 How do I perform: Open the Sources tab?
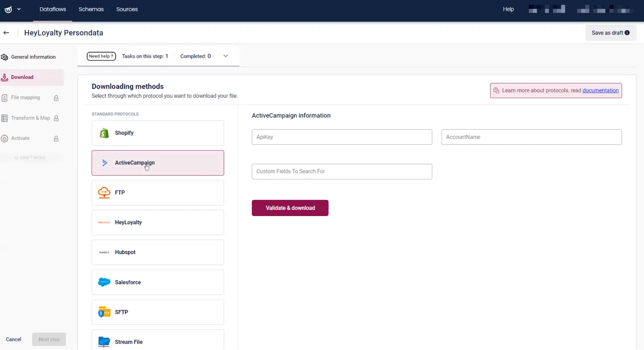(x=127, y=9)
